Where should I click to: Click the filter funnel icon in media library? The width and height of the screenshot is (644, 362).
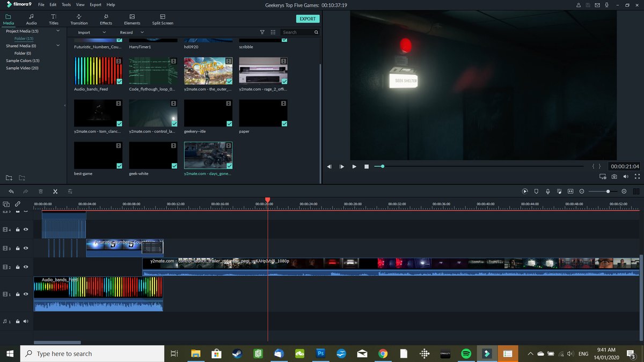click(262, 32)
